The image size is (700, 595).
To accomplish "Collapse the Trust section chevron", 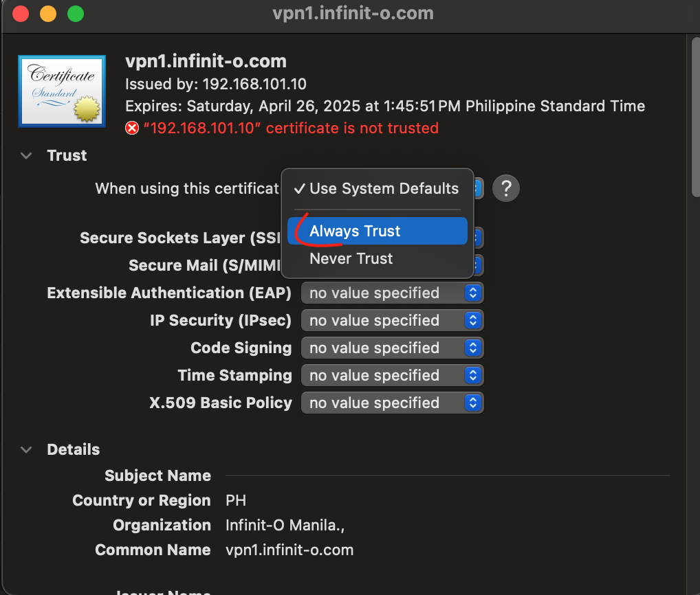I will 26,156.
